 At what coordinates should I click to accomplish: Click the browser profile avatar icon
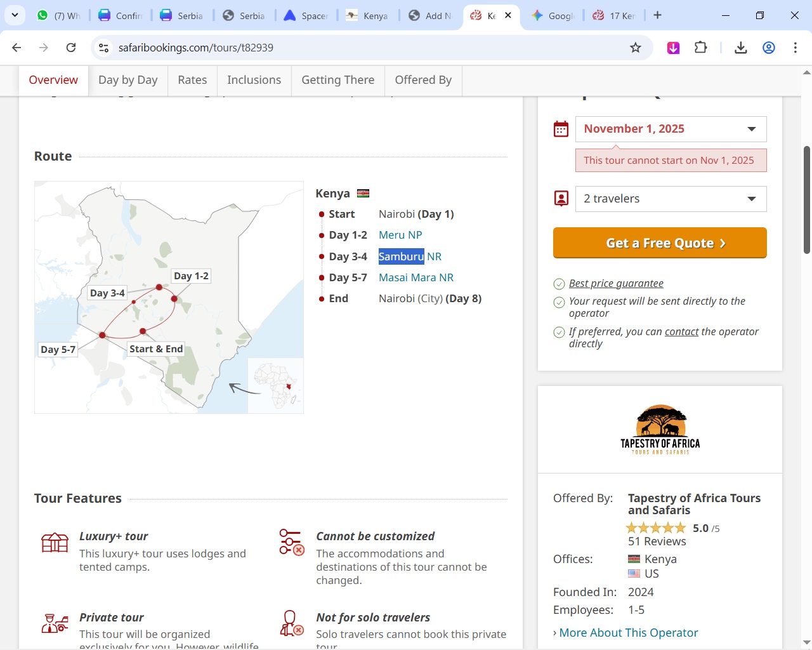click(x=768, y=48)
